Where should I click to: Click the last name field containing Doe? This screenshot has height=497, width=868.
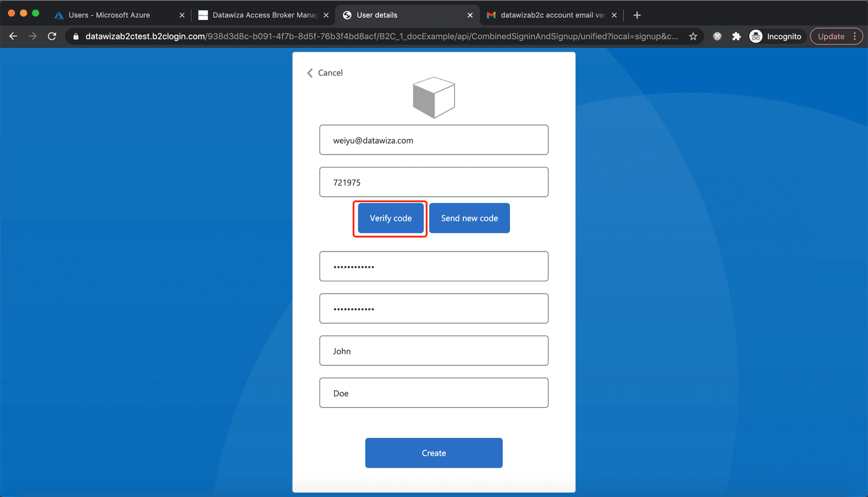click(434, 393)
